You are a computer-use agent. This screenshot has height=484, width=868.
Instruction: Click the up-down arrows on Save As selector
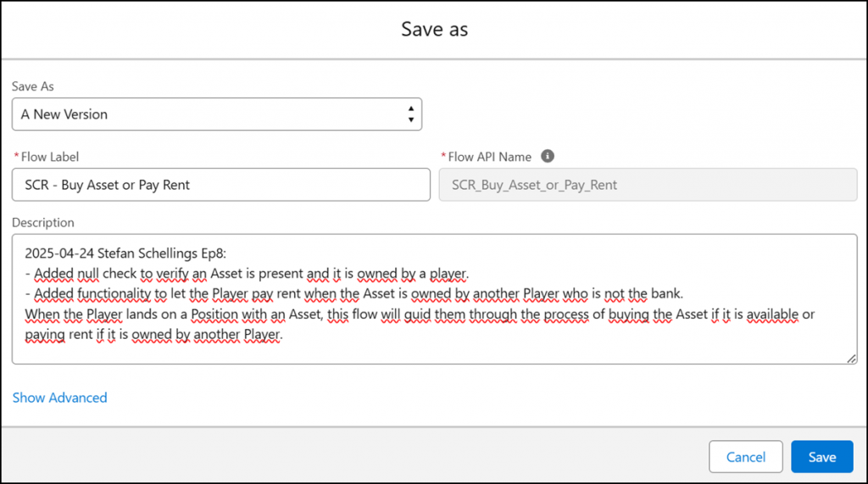coord(411,114)
